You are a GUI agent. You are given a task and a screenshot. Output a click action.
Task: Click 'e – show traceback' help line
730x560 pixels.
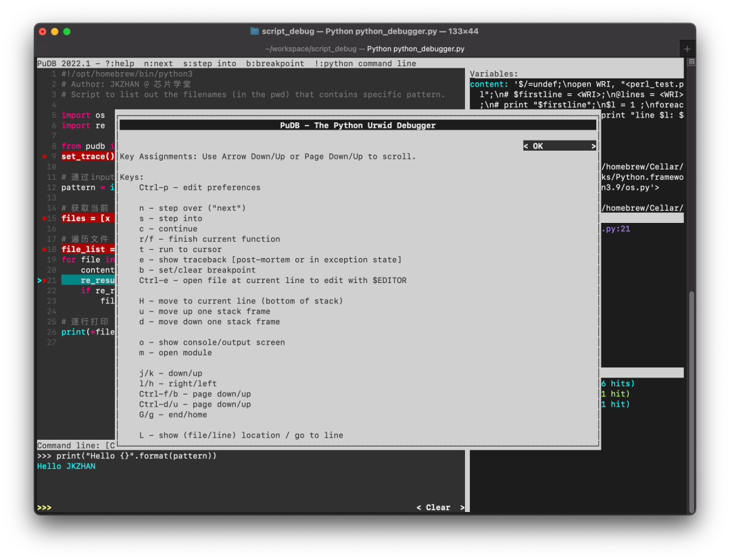click(x=270, y=260)
